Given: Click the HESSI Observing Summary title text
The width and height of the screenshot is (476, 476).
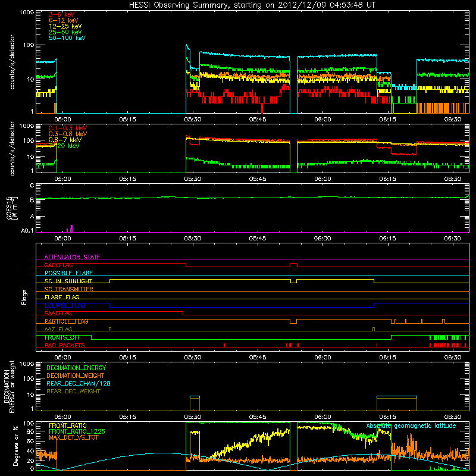Looking at the screenshot, I should click(252, 5).
